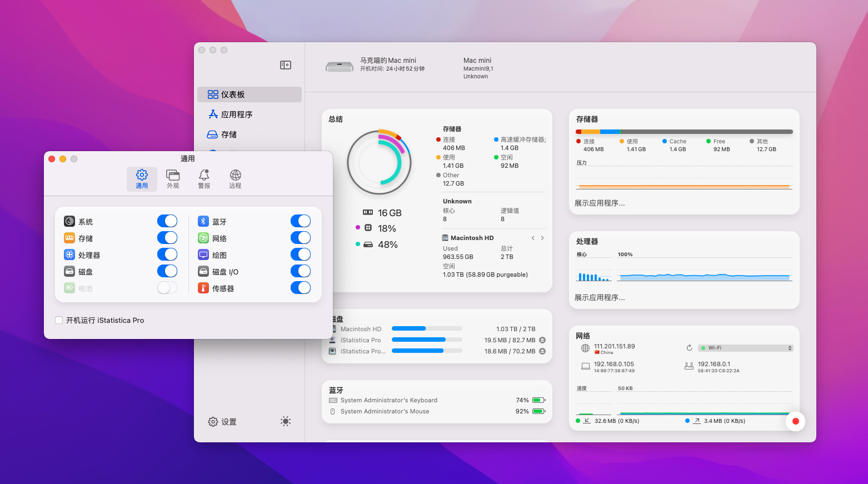
Task: Open 设置 with the gear icon
Action: (222, 422)
